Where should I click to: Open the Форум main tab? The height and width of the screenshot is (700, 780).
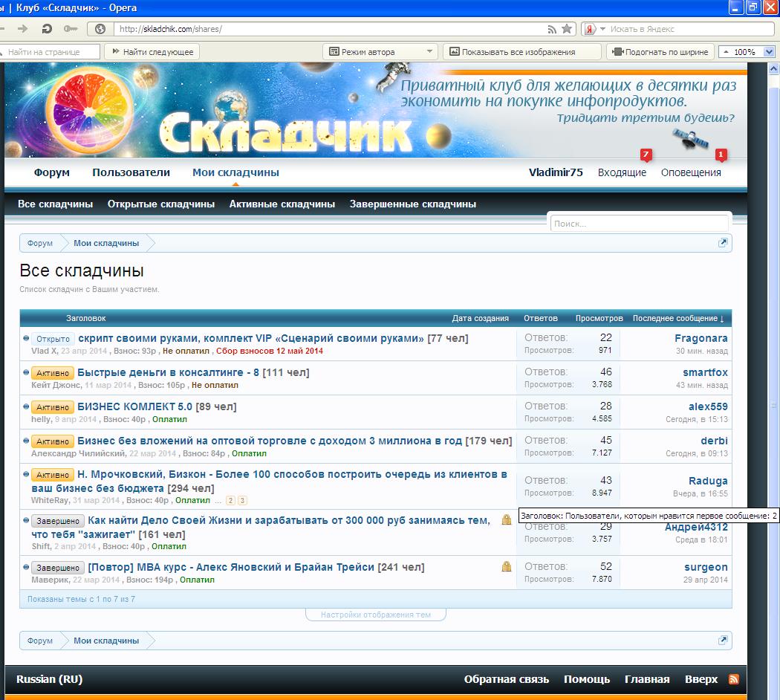(x=52, y=172)
